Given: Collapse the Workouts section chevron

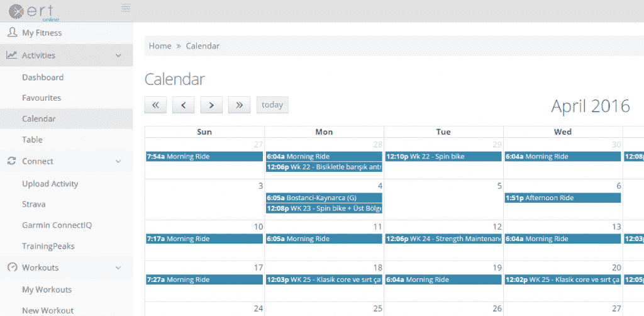Looking at the screenshot, I should [x=119, y=268].
